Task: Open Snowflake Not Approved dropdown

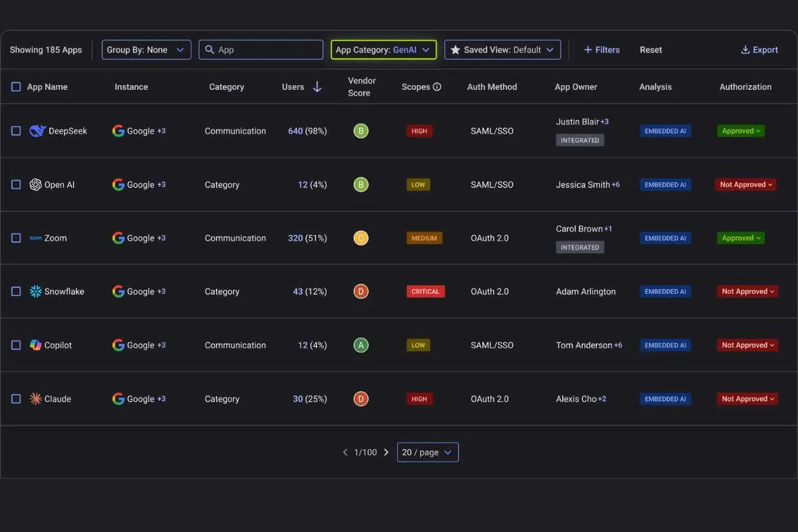Action: point(747,291)
